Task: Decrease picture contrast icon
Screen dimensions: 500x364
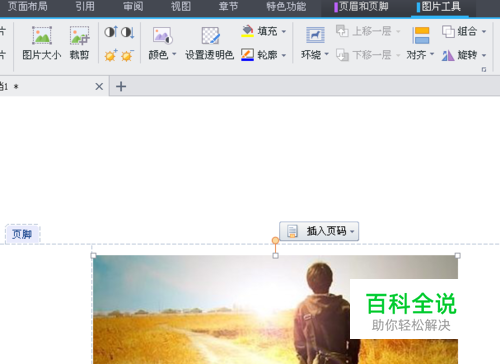Action: coord(127,32)
